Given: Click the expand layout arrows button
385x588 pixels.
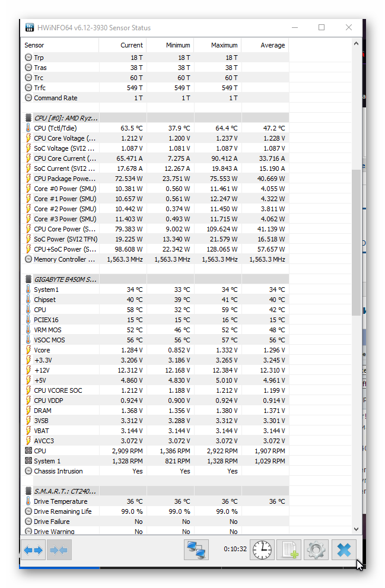Looking at the screenshot, I should point(33,550).
